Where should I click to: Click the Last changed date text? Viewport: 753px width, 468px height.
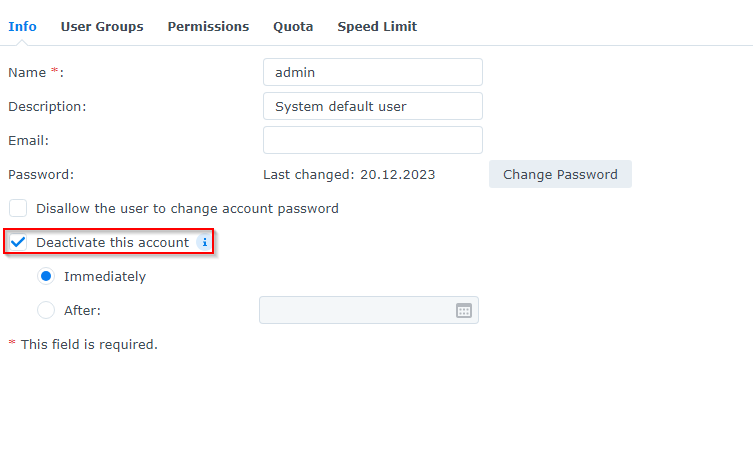click(349, 175)
